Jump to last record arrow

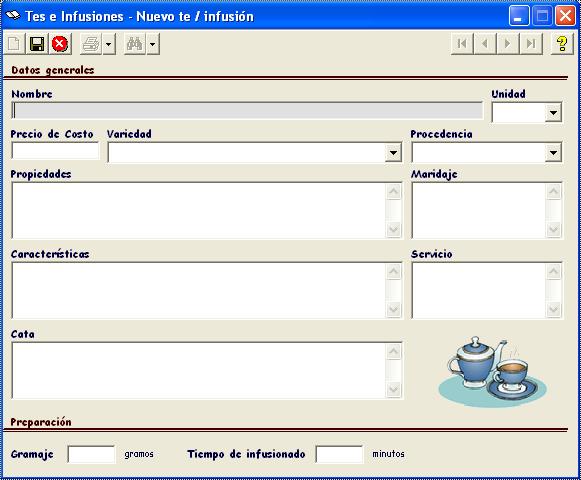531,44
